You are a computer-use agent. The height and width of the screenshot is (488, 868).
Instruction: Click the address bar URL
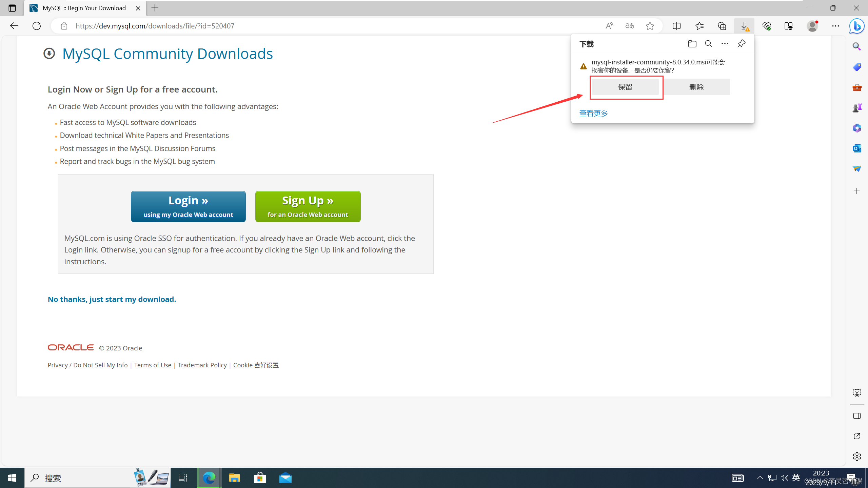coord(155,26)
